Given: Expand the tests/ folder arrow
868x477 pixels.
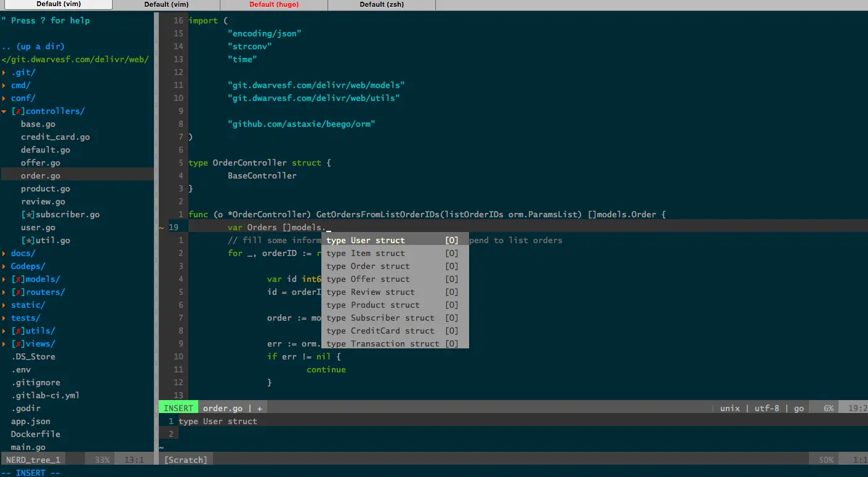Looking at the screenshot, I should (x=4, y=318).
